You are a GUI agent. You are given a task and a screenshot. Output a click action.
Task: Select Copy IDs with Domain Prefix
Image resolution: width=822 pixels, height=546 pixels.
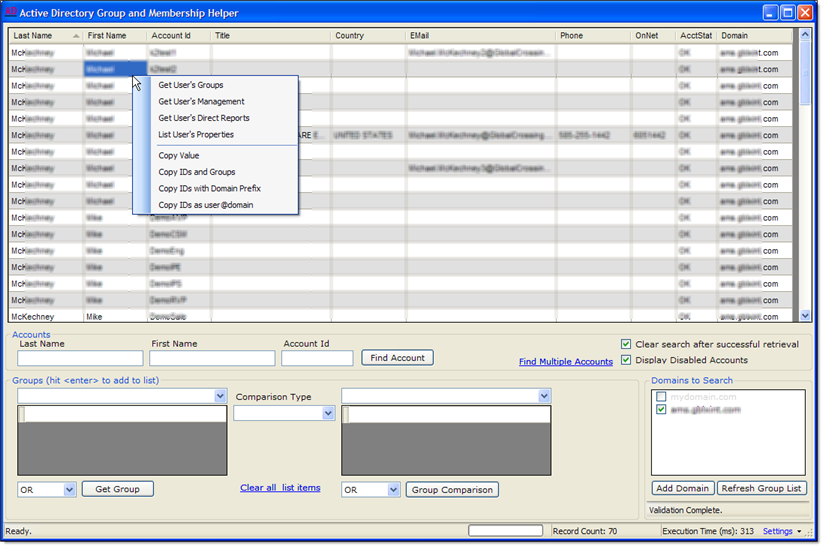point(210,189)
